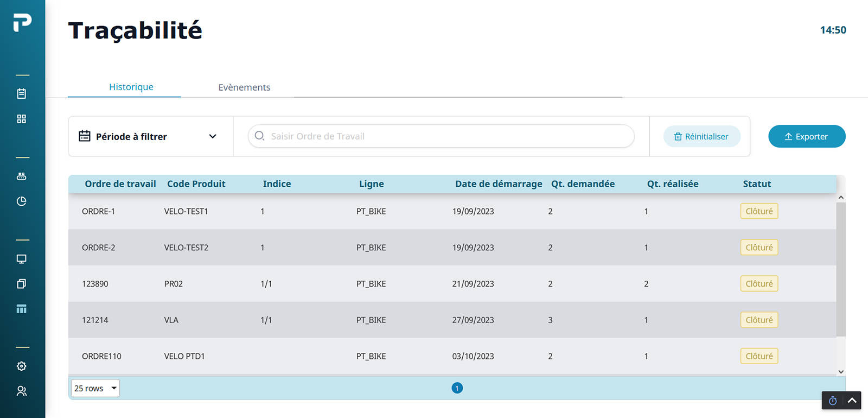Screen dimensions: 868x418
Task: Click the Traçabilité page title
Action: tap(135, 30)
